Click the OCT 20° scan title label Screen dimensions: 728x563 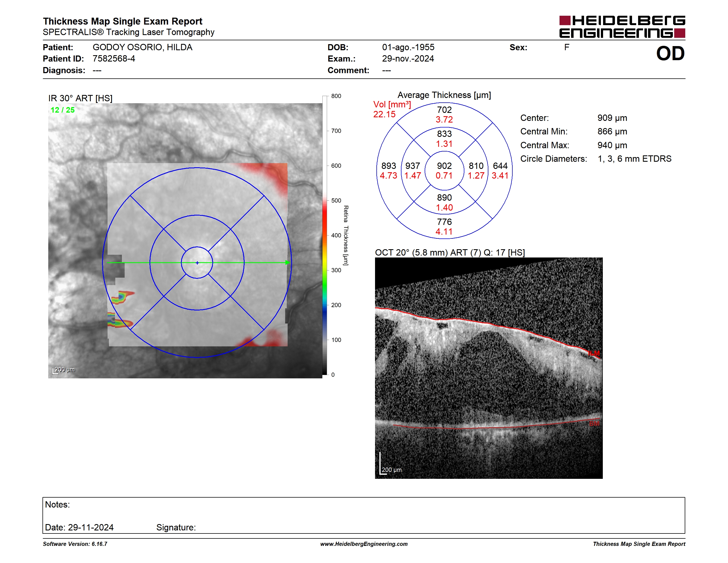pyautogui.click(x=450, y=253)
